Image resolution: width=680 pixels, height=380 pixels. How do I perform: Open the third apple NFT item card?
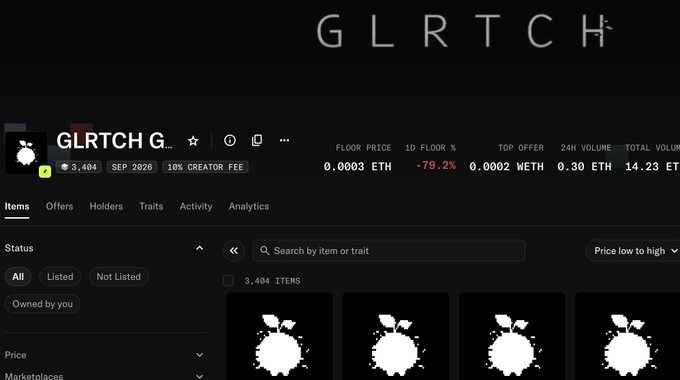[512, 336]
